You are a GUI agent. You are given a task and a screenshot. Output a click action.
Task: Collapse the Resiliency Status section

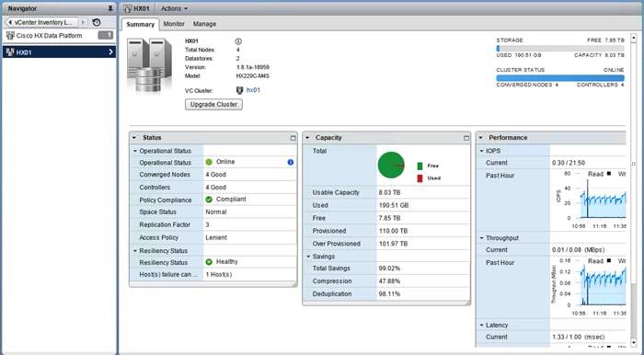click(134, 251)
